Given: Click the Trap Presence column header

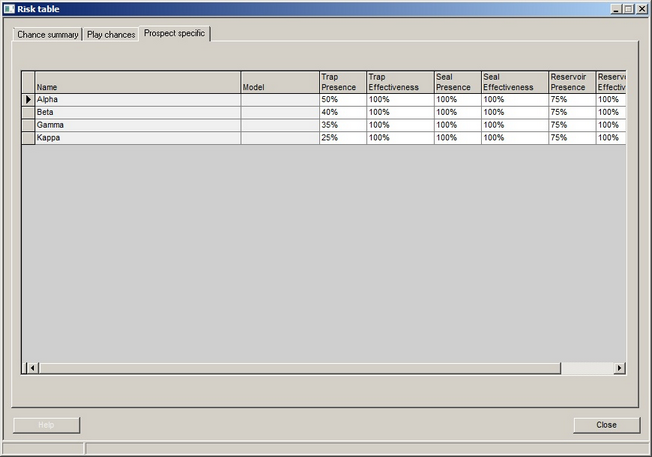Looking at the screenshot, I should [x=341, y=82].
